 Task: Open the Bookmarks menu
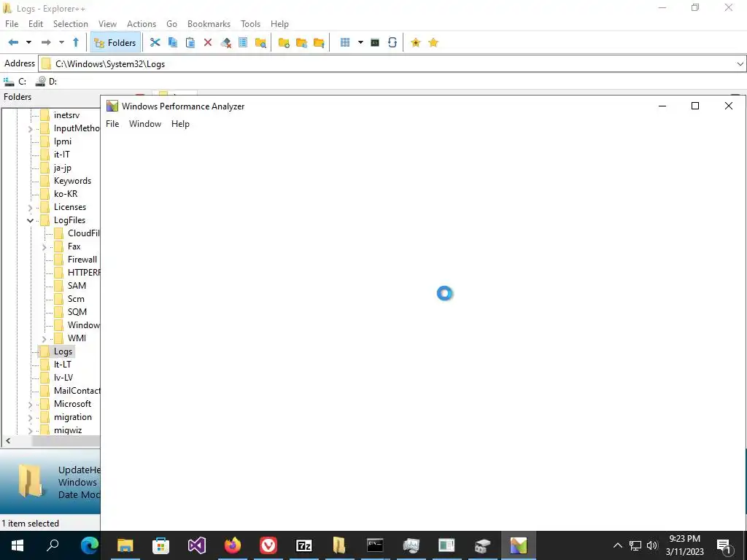209,24
